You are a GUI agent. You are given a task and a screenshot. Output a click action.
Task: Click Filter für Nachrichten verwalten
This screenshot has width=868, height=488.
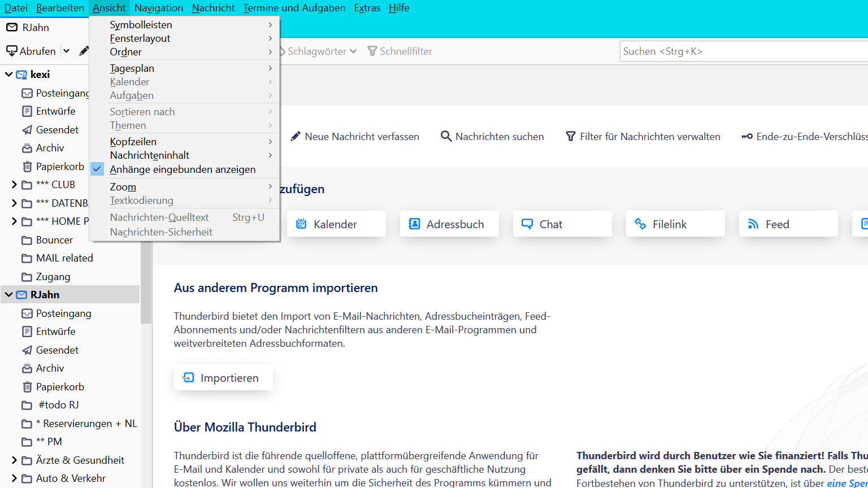643,136
